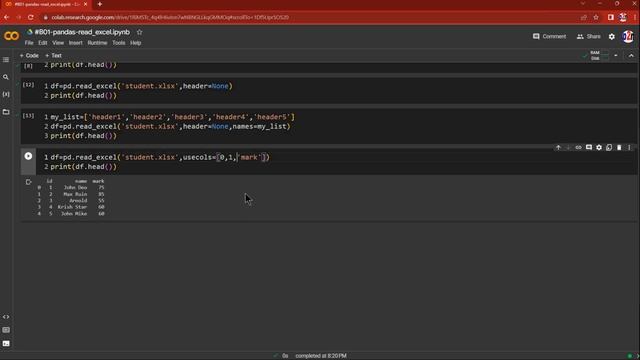Open cell editor settings gear

tap(599, 147)
